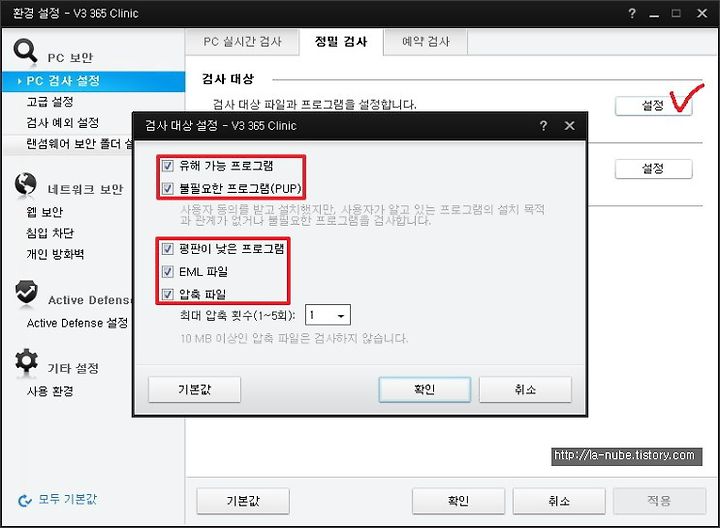Screen dimensions: 720x528
Task: Click the 모두 기본값 refresh icon
Action: [x=24, y=500]
